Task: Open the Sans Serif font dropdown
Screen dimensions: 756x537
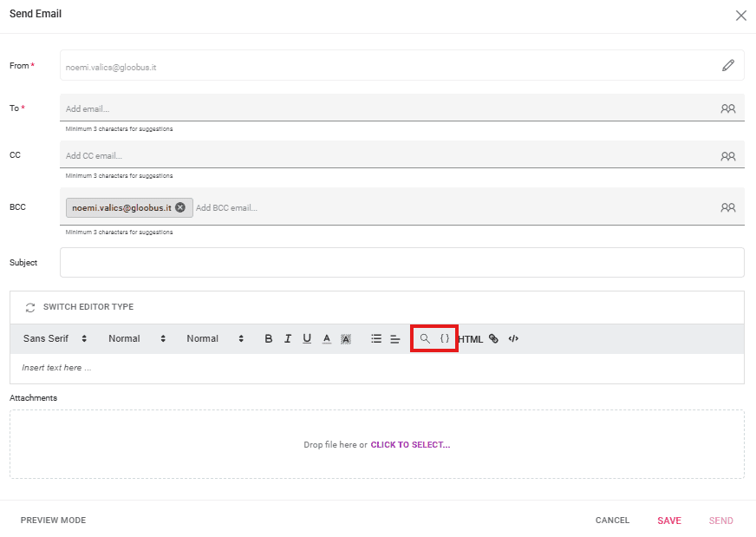Action: (x=55, y=339)
